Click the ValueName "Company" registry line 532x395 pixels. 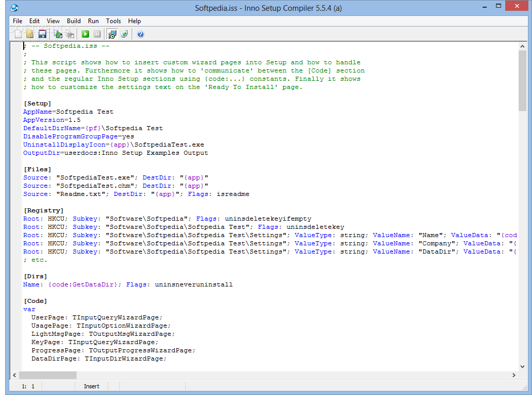click(270, 243)
